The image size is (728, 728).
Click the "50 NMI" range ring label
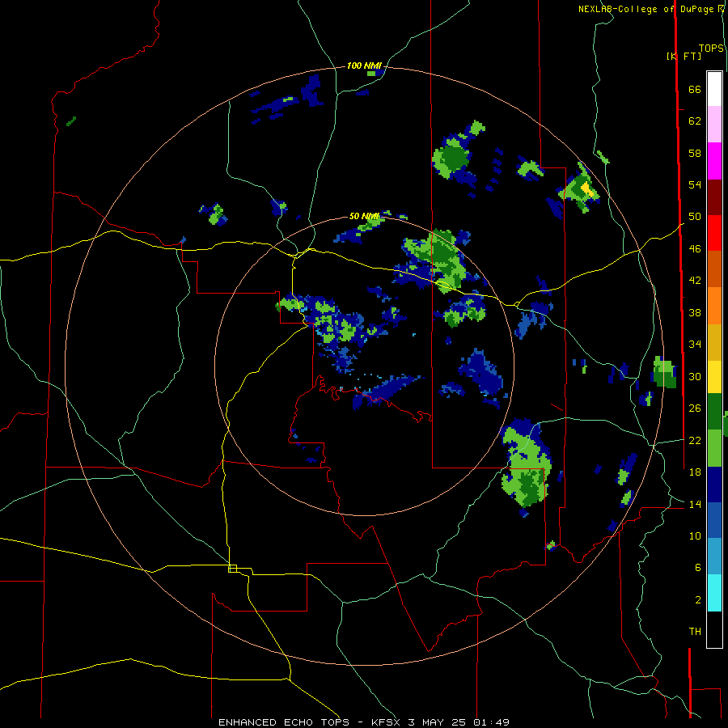tap(365, 216)
